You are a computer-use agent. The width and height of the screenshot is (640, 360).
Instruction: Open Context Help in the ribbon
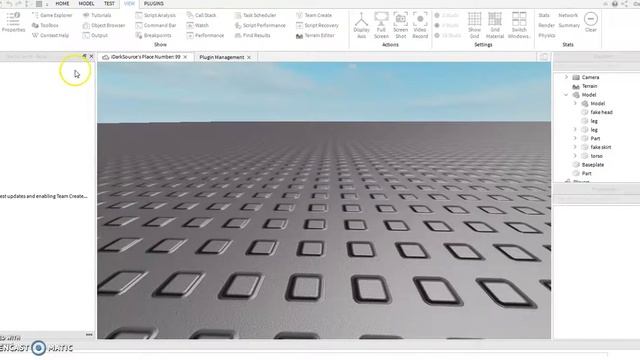point(50,36)
